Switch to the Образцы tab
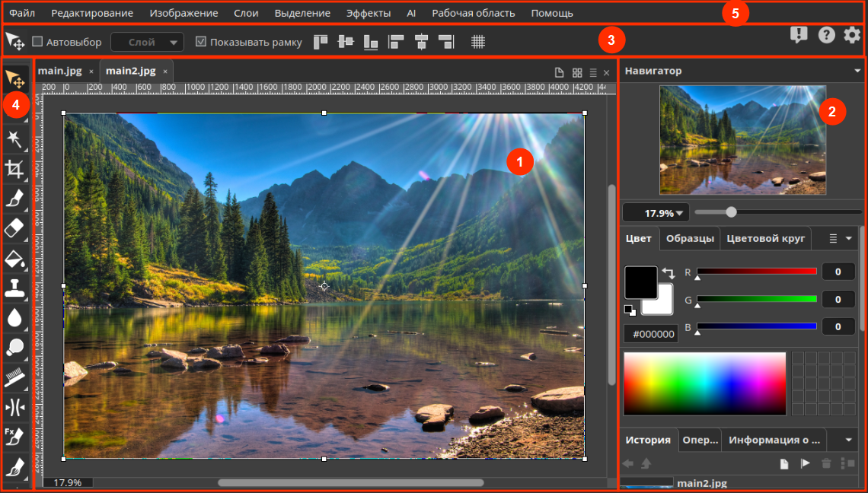The height and width of the screenshot is (493, 868). click(x=689, y=238)
